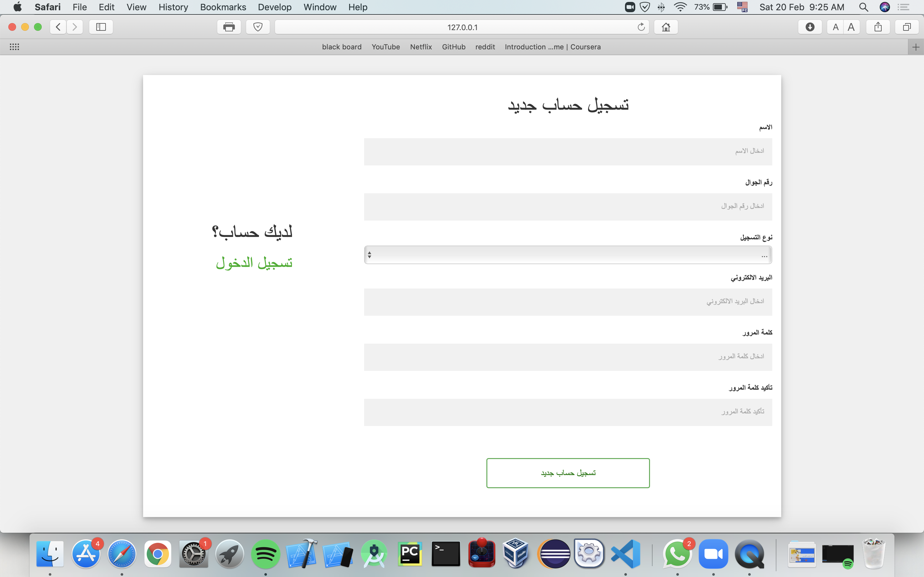Click the share icon in Safari toolbar
Viewport: 924px width, 577px height.
[878, 27]
